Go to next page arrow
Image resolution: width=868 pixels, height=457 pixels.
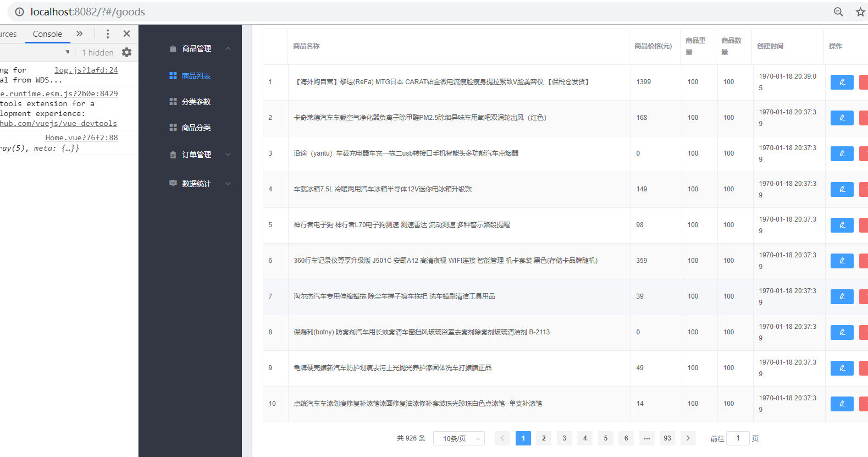[688, 438]
